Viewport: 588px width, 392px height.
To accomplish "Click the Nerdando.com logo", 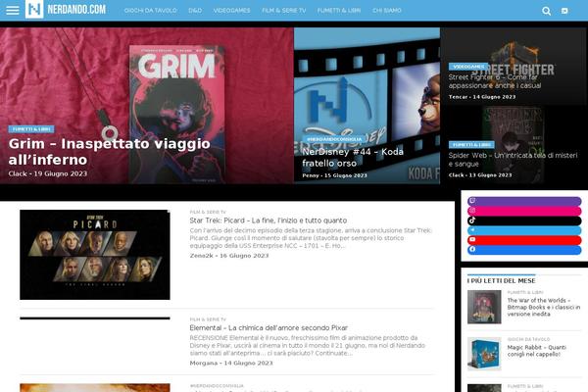I will click(66, 10).
